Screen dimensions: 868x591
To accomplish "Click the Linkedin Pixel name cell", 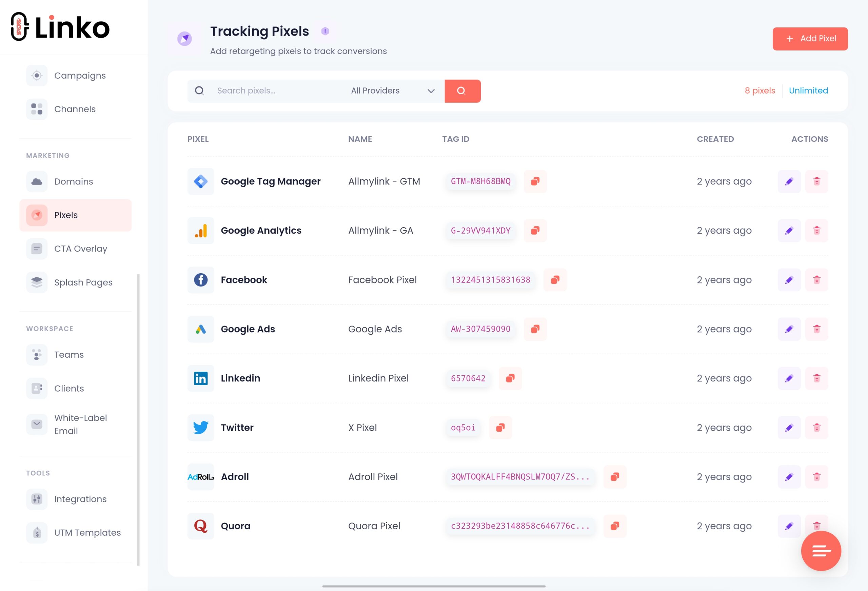I will click(x=378, y=378).
